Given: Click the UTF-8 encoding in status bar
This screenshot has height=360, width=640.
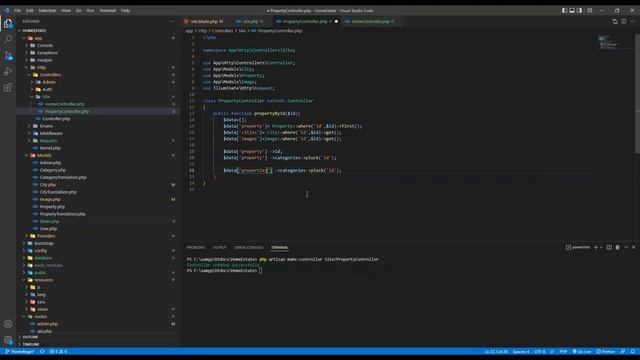Looking at the screenshot, I should click(540, 351).
